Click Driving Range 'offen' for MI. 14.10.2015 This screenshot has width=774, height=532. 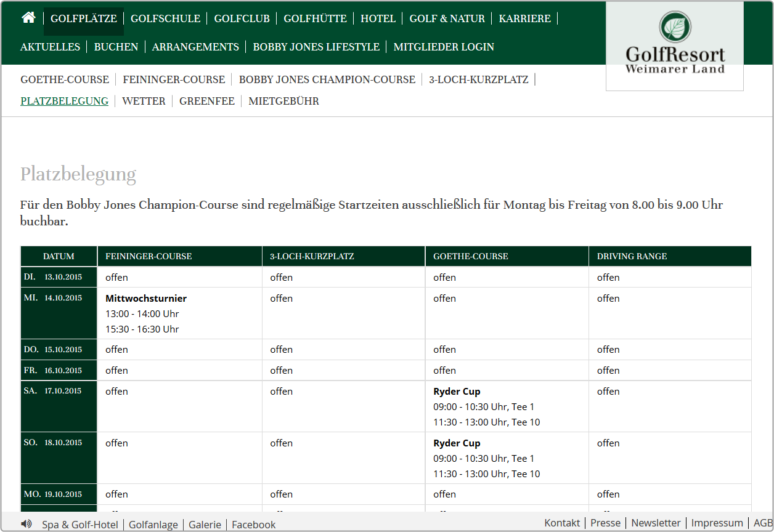[x=608, y=299]
